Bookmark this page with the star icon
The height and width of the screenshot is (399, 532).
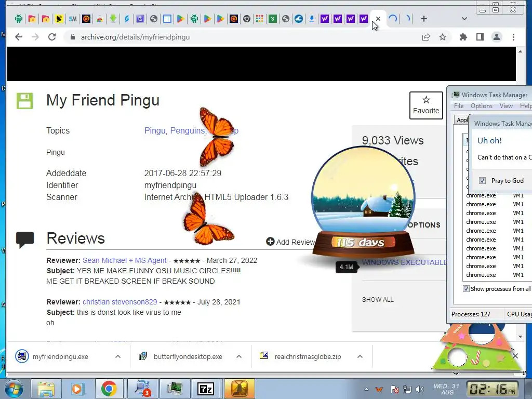point(443,37)
